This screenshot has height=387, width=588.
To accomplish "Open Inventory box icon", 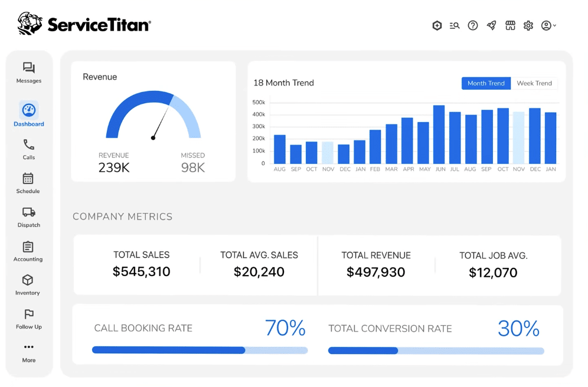I will 27,280.
